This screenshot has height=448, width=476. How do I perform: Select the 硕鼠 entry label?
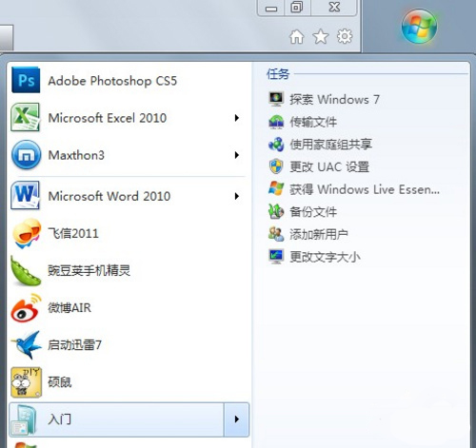tap(60, 382)
